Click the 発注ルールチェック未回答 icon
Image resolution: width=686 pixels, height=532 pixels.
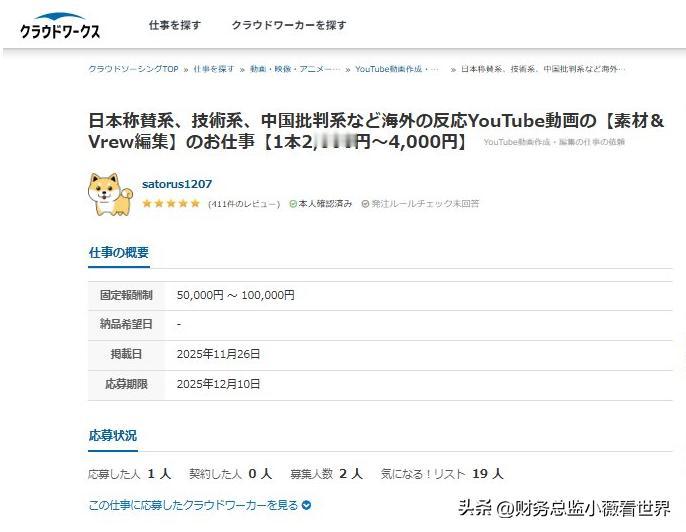(365, 204)
